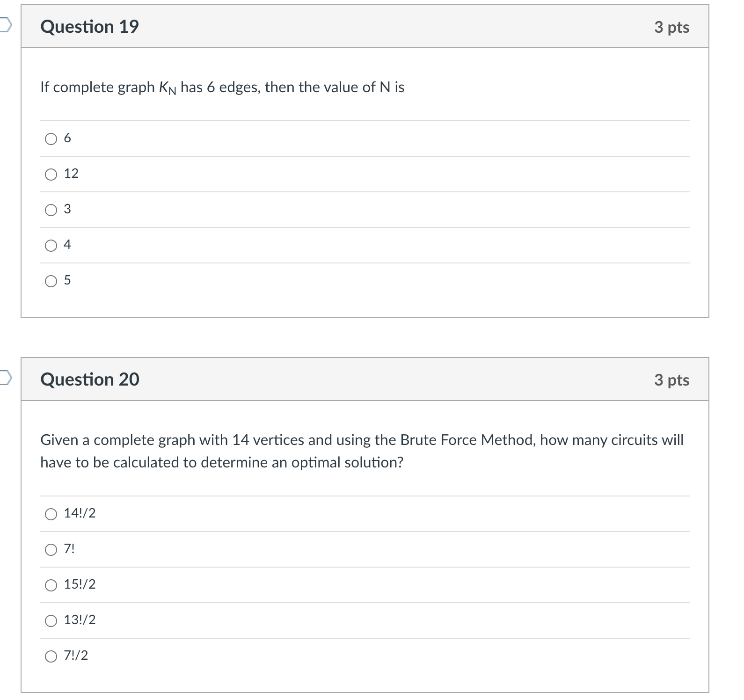
Task: Click the Question 19 question text
Action: click(x=222, y=87)
